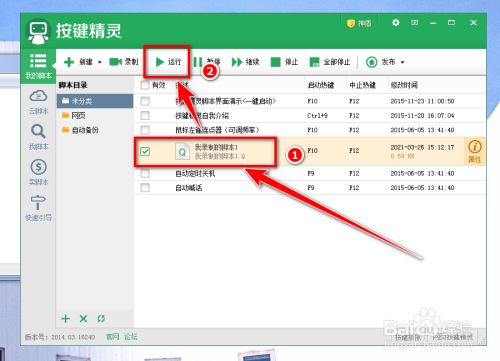The height and width of the screenshot is (361, 500).
Task: Open 属性 info icon of selected script
Action: point(475,151)
